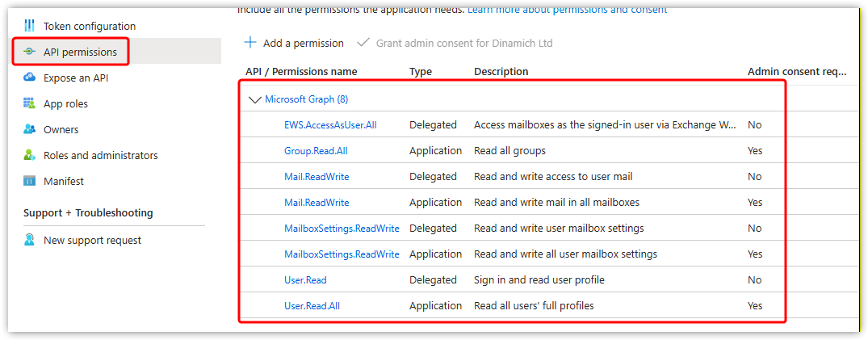Open the Group.Read.All permission link
This screenshot has height=340, width=868.
[316, 151]
